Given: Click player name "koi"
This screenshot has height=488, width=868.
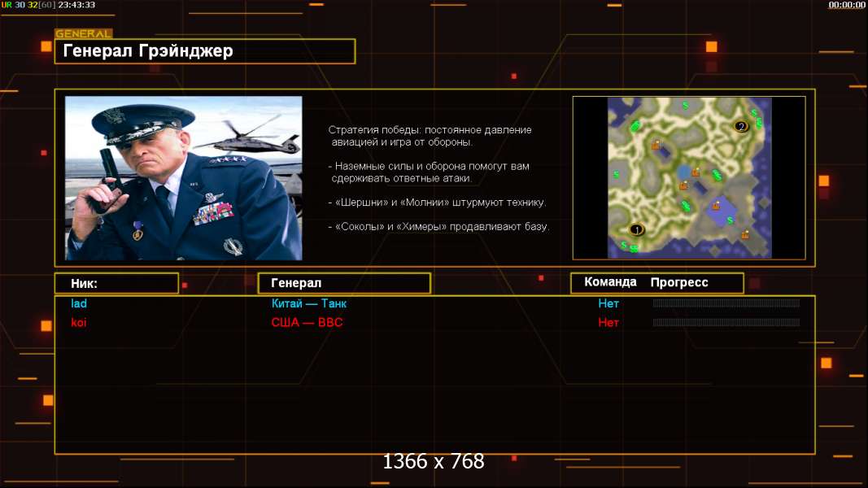Looking at the screenshot, I should [79, 323].
